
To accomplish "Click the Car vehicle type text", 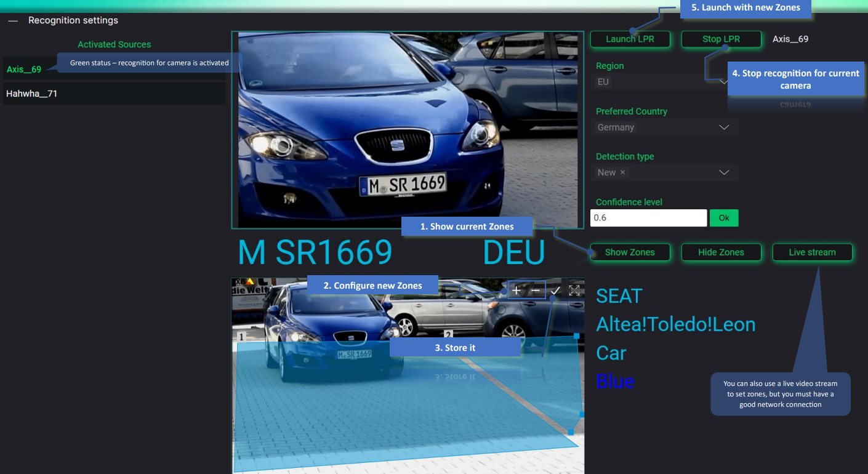I will pos(611,353).
